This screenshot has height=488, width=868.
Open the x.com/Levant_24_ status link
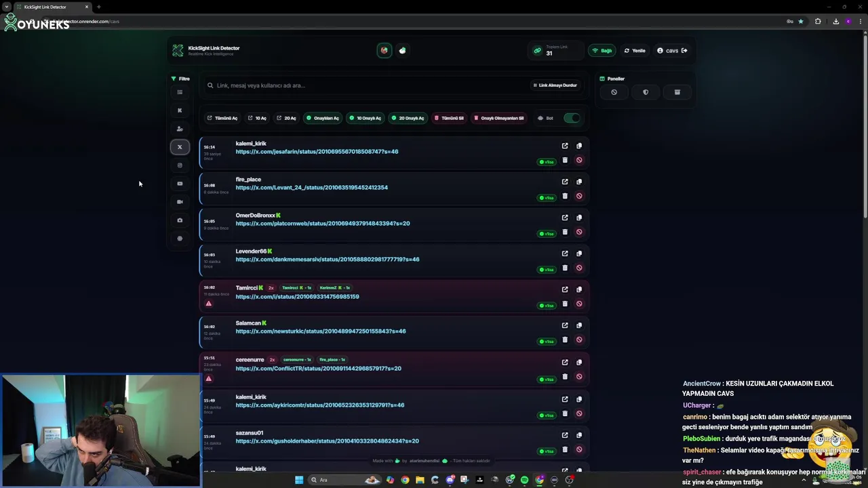point(312,188)
